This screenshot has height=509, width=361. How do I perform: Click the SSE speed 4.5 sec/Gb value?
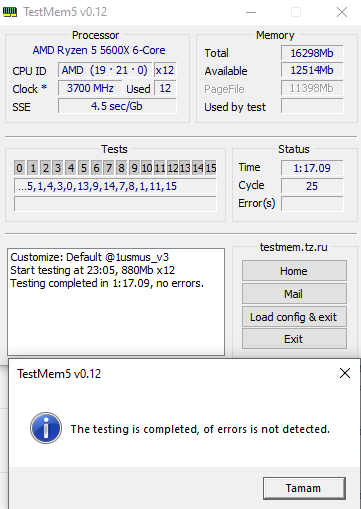click(117, 106)
